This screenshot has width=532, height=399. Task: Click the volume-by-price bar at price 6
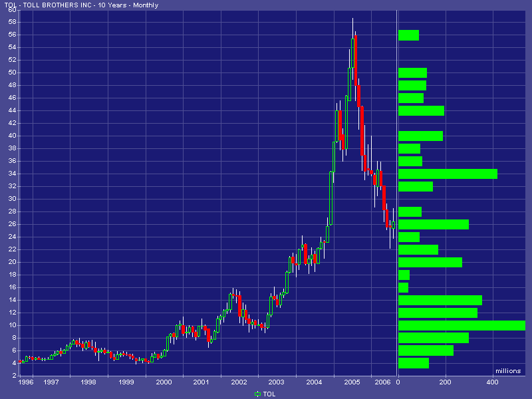coord(426,350)
